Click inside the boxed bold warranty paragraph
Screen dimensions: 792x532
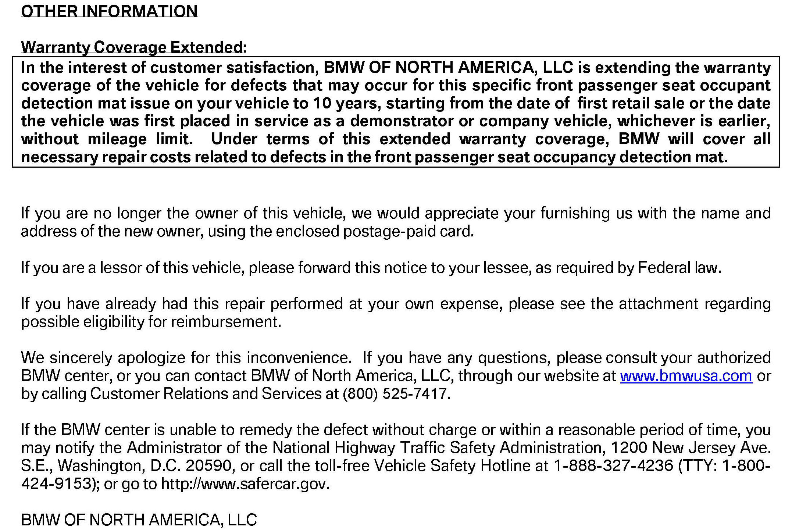click(x=396, y=112)
